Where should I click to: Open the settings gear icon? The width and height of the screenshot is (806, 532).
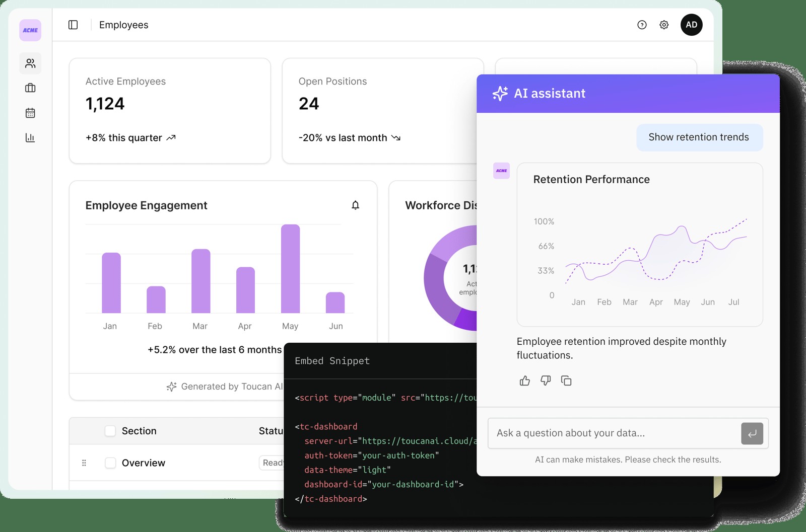coord(664,25)
